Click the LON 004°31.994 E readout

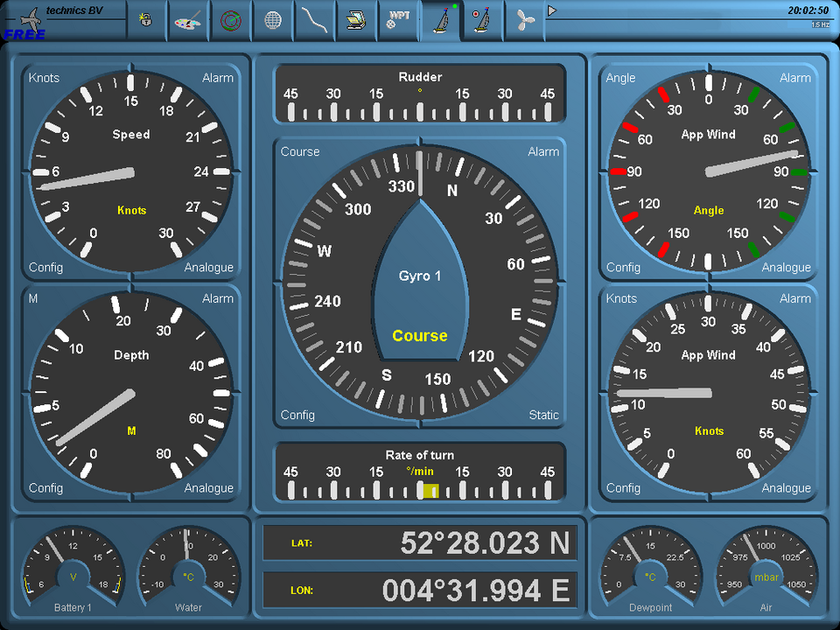coord(420,590)
